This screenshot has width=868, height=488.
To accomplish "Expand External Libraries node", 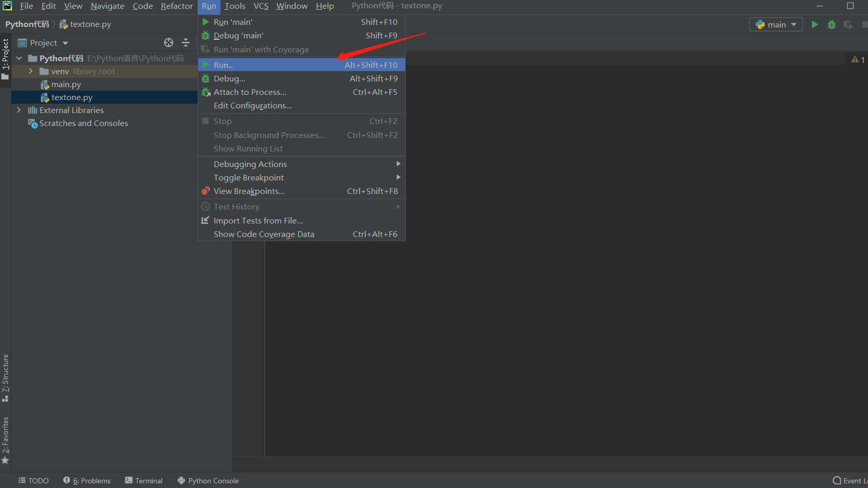I will (x=19, y=110).
